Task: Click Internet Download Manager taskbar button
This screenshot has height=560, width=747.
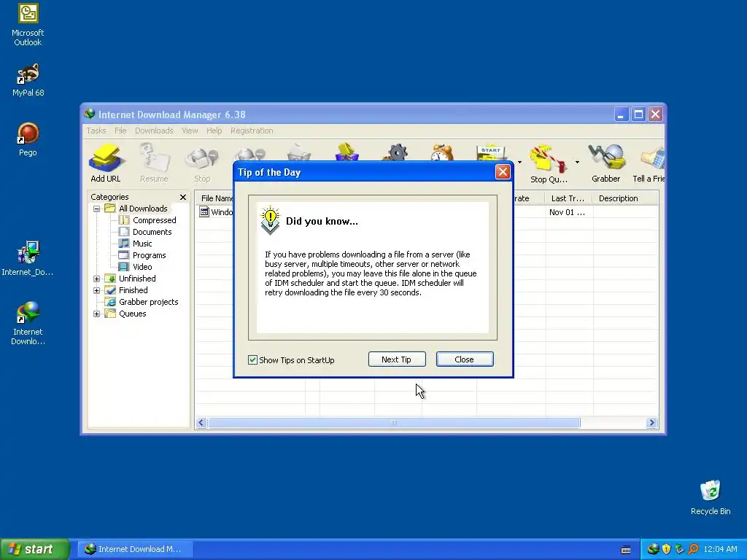Action: pyautogui.click(x=135, y=549)
